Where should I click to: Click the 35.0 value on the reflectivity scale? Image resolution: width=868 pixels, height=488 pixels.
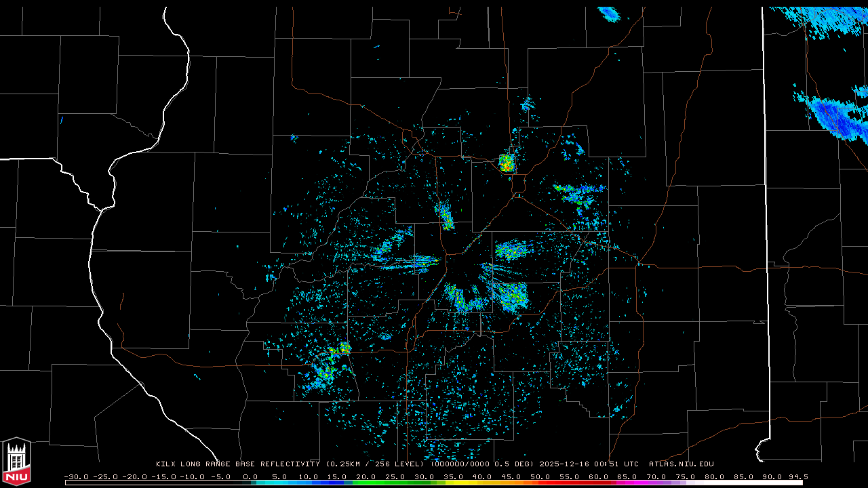pyautogui.click(x=454, y=476)
